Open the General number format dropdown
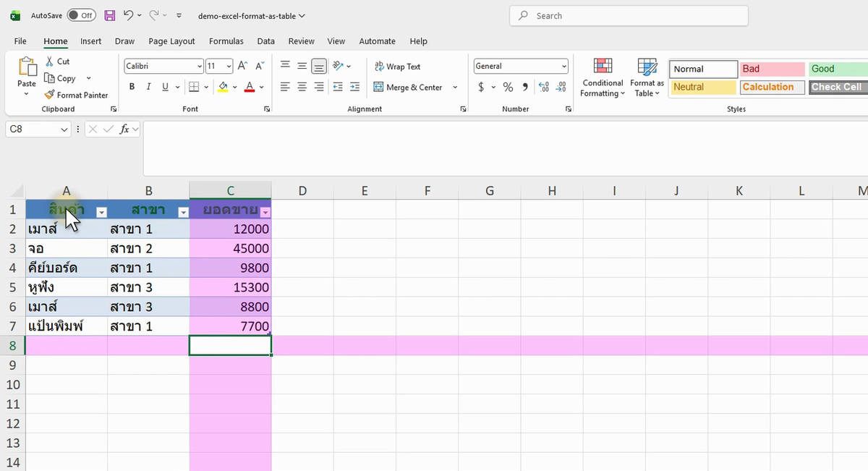This screenshot has width=868, height=471. point(564,67)
